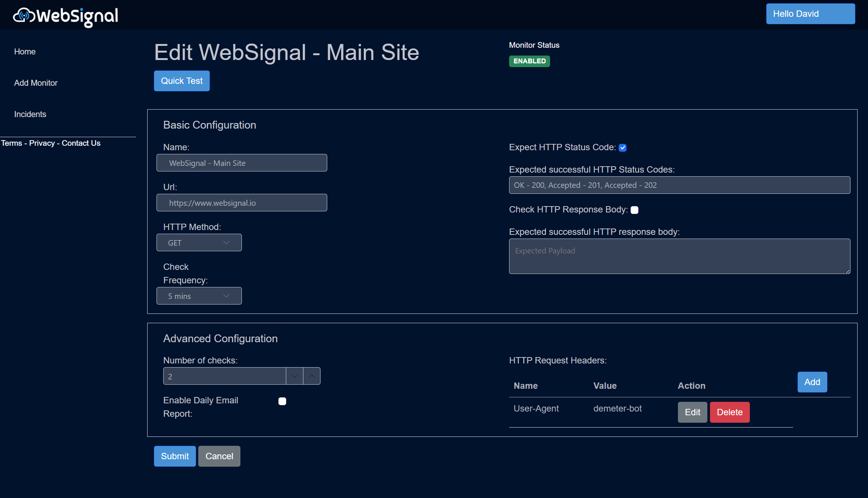Click the Value column header
Image resolution: width=868 pixels, height=498 pixels.
[x=605, y=386]
